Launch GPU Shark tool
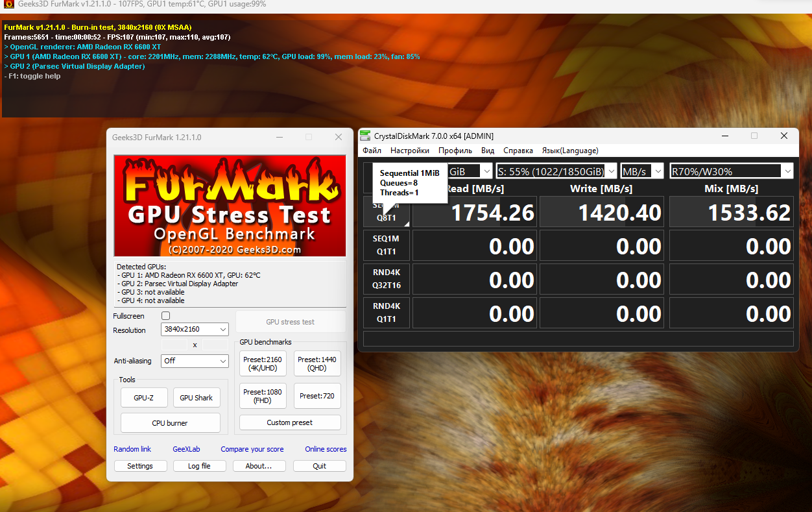The width and height of the screenshot is (812, 512). [x=197, y=398]
